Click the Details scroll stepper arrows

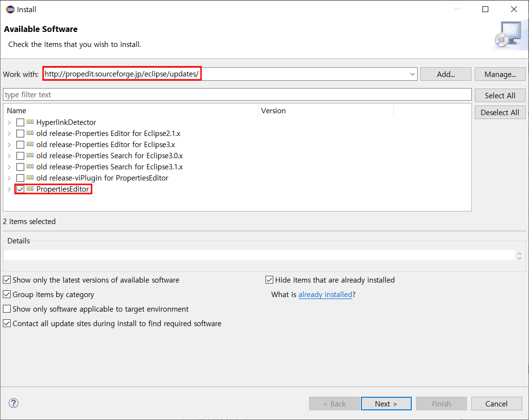click(x=519, y=256)
